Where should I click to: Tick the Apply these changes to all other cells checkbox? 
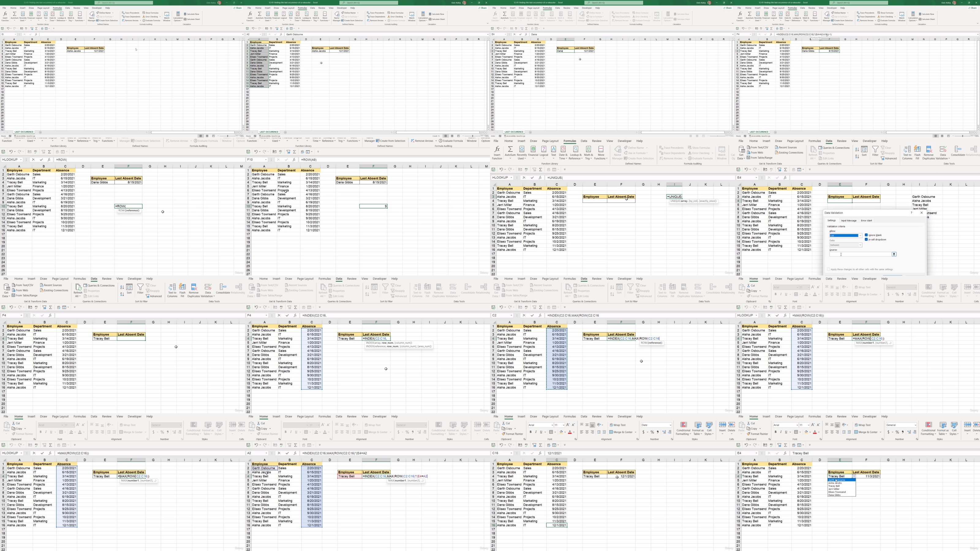(x=828, y=269)
